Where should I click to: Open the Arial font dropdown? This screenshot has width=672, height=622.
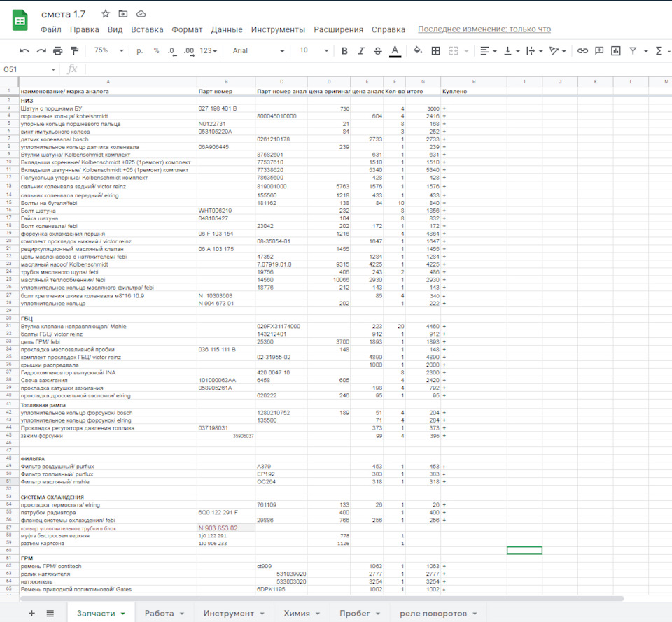coord(258,50)
